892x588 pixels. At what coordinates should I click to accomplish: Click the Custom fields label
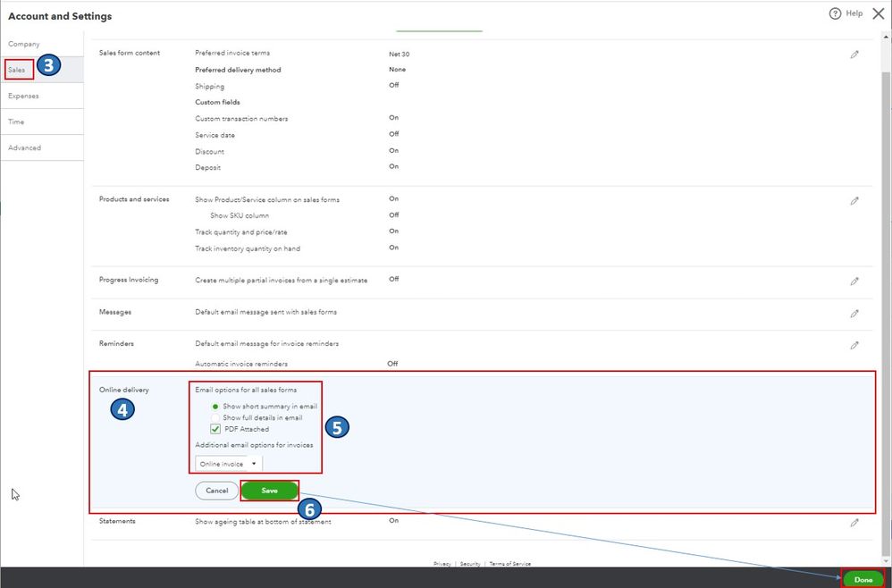click(217, 103)
